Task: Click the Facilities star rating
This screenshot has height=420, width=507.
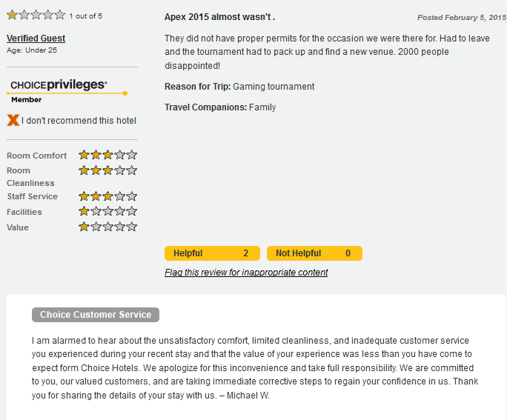Action: pos(108,212)
